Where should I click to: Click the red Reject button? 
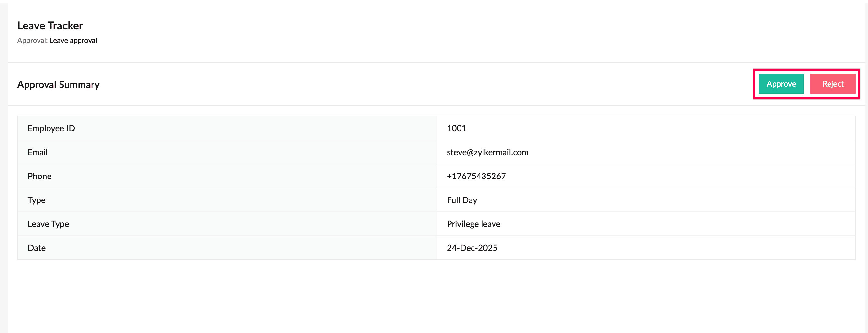(833, 84)
